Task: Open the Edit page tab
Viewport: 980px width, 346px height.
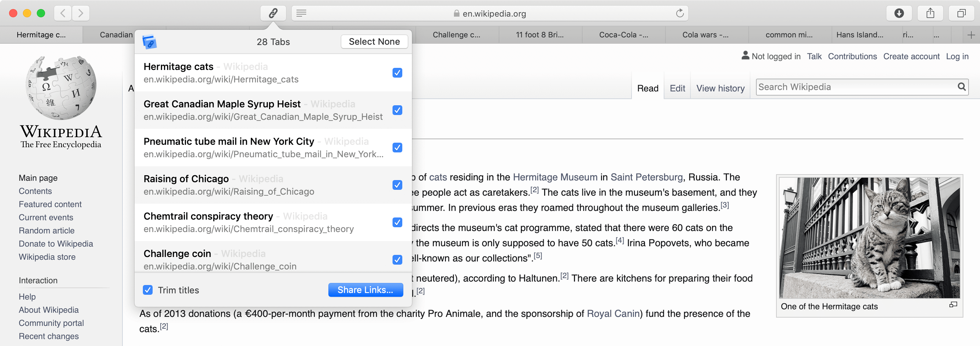Action: coord(677,89)
